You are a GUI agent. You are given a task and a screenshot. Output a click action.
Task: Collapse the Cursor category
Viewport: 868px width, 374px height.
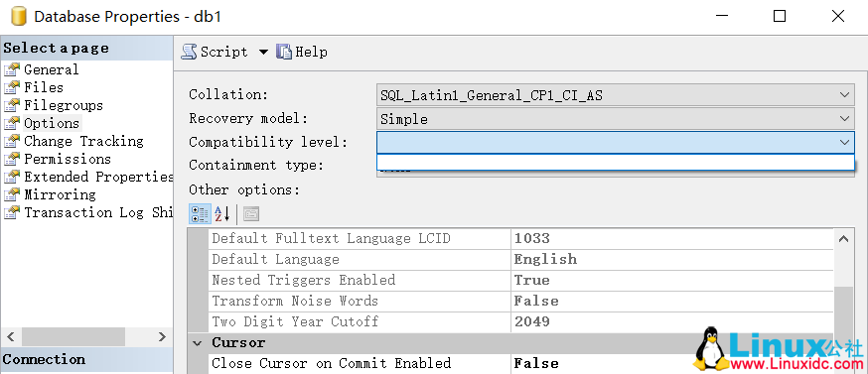point(197,343)
